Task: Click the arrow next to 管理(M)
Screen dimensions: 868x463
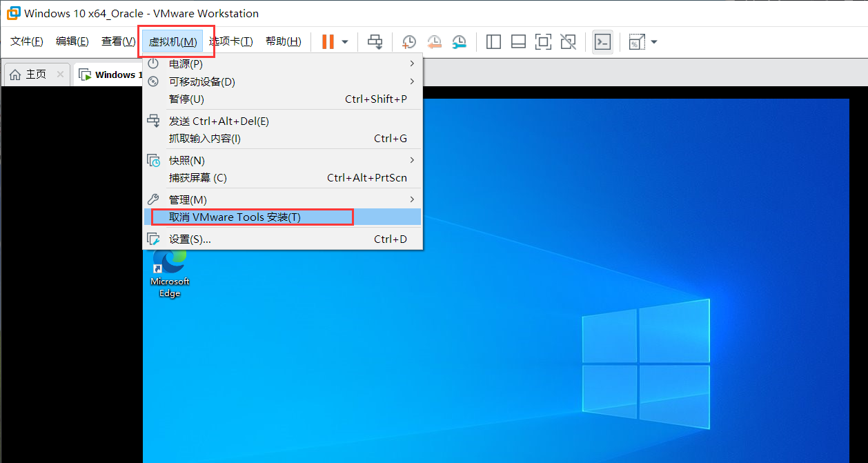Action: (413, 199)
